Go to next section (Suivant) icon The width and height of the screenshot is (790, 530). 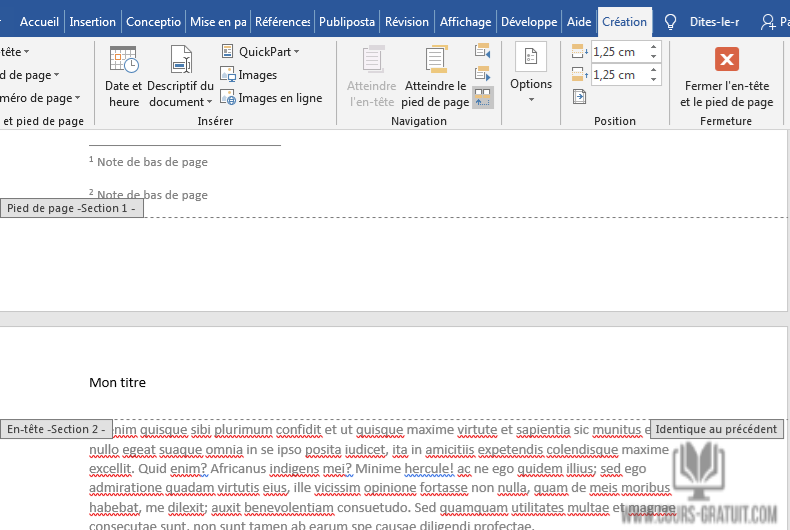[483, 73]
